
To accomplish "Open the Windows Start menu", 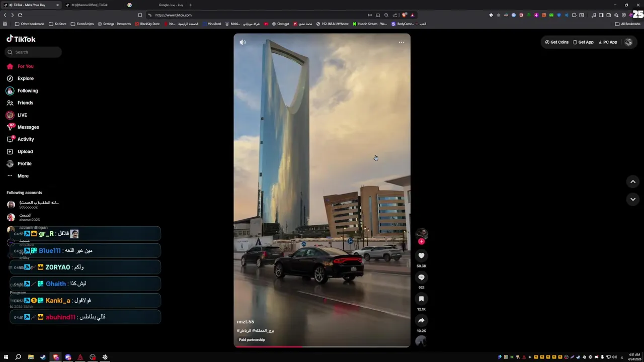I will click(x=6, y=357).
